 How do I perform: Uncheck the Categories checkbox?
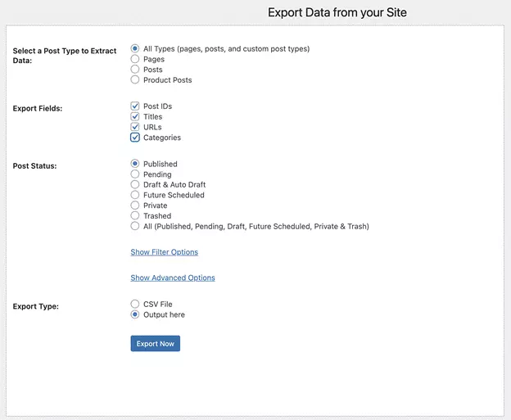(135, 138)
